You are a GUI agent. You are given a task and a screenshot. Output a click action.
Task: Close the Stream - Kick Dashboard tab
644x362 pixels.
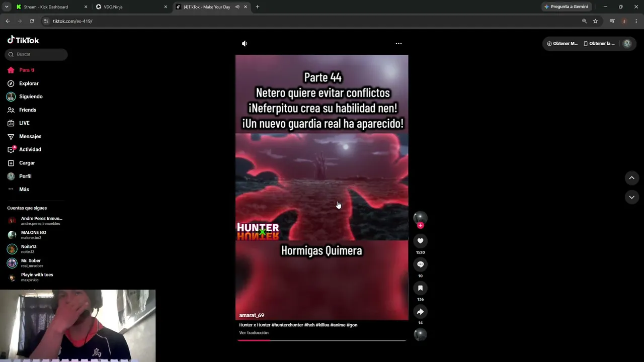tap(86, 7)
